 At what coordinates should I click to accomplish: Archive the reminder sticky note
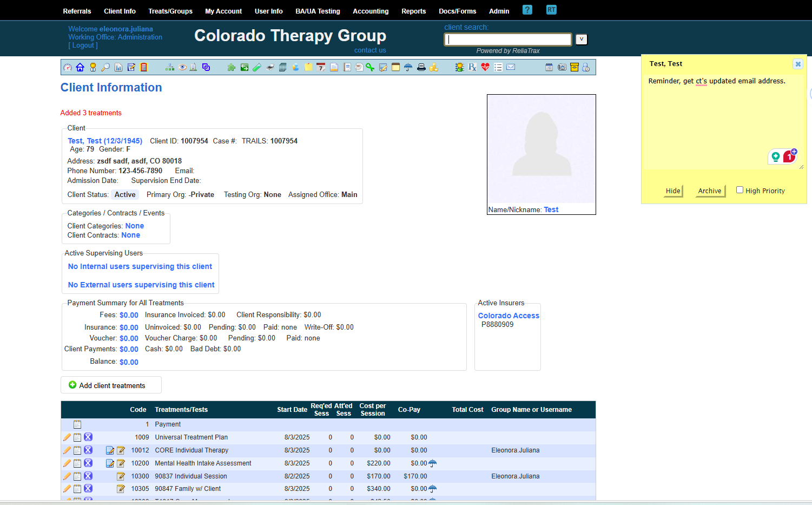tap(709, 191)
